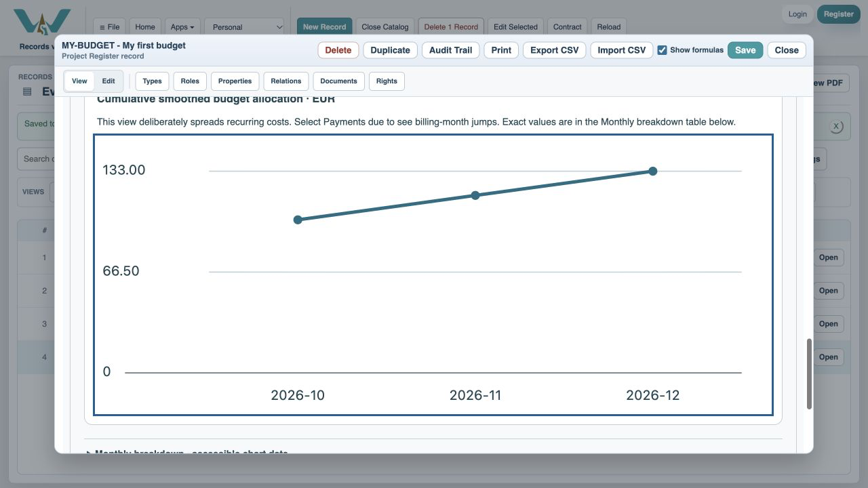
Task: Open row 1 using its Open button
Action: tap(828, 258)
